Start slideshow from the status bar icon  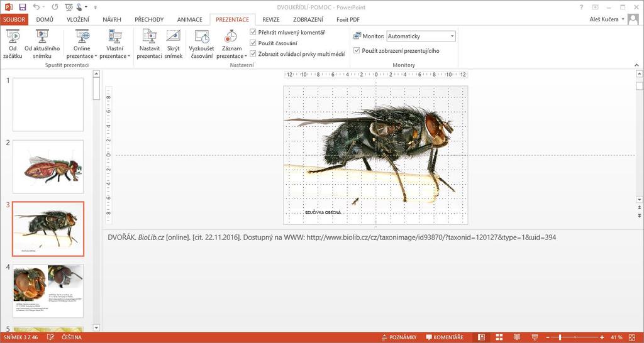click(535, 337)
